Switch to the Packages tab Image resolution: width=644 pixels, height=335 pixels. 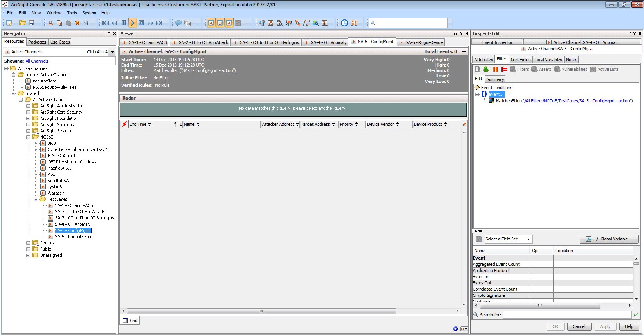(37, 42)
